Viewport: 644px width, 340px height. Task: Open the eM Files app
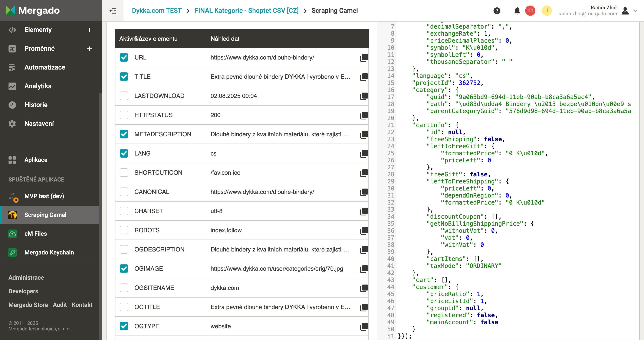point(36,234)
